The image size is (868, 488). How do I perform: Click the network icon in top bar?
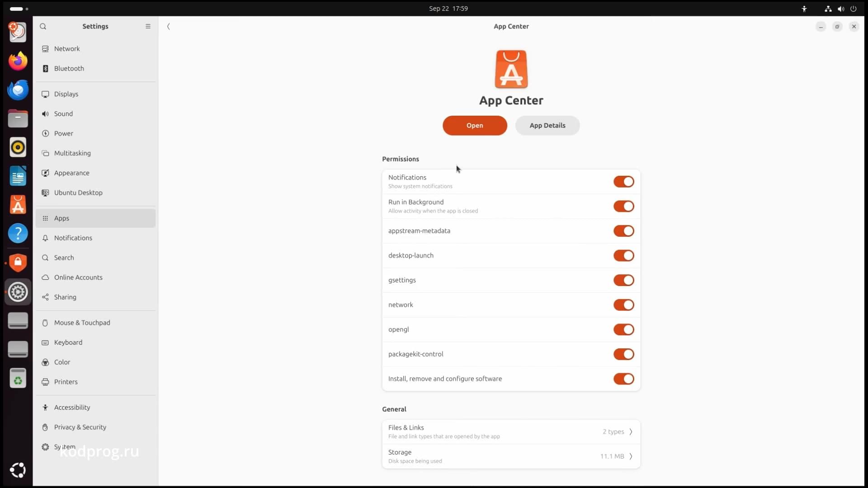click(828, 9)
